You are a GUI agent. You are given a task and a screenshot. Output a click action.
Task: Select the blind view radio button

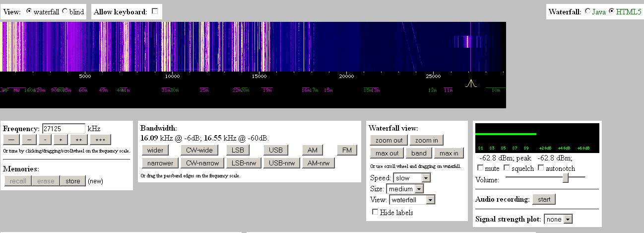(x=65, y=11)
